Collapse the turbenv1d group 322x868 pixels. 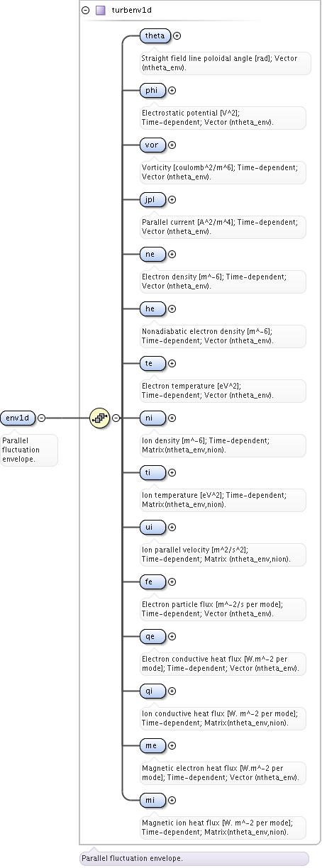pyautogui.click(x=86, y=10)
